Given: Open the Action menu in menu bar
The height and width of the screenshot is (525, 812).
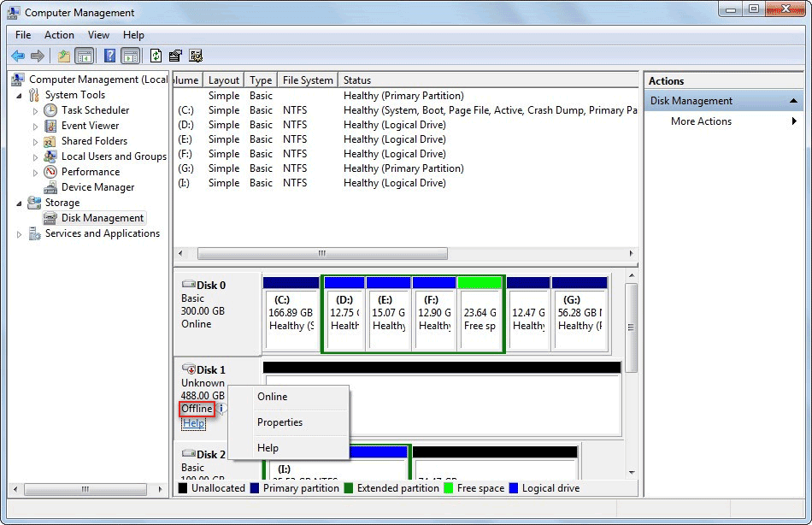Looking at the screenshot, I should click(x=59, y=35).
